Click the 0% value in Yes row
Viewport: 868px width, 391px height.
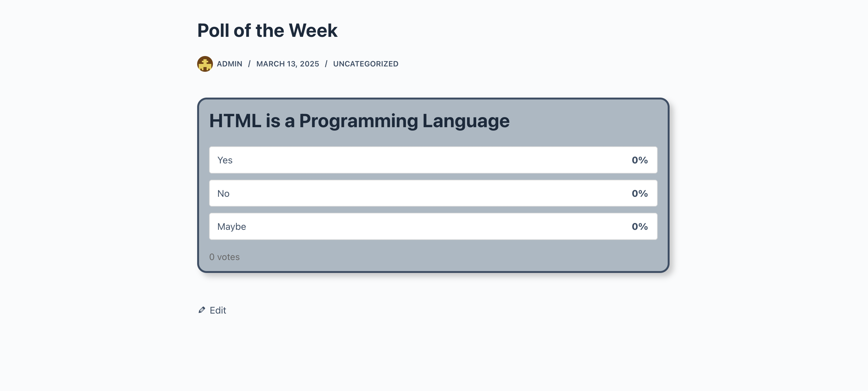tap(640, 160)
